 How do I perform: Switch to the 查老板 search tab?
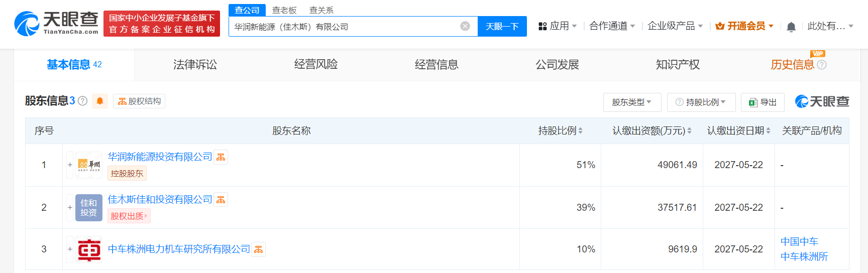point(284,10)
